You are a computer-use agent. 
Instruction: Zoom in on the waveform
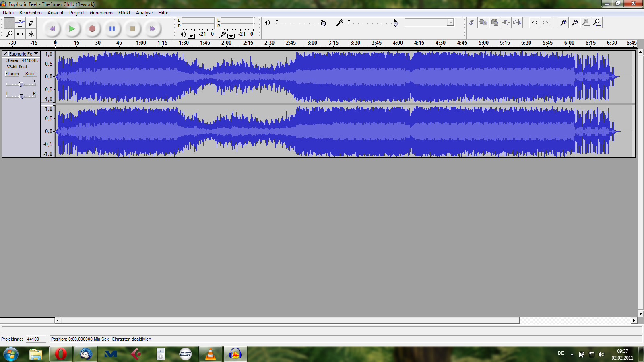click(x=563, y=23)
